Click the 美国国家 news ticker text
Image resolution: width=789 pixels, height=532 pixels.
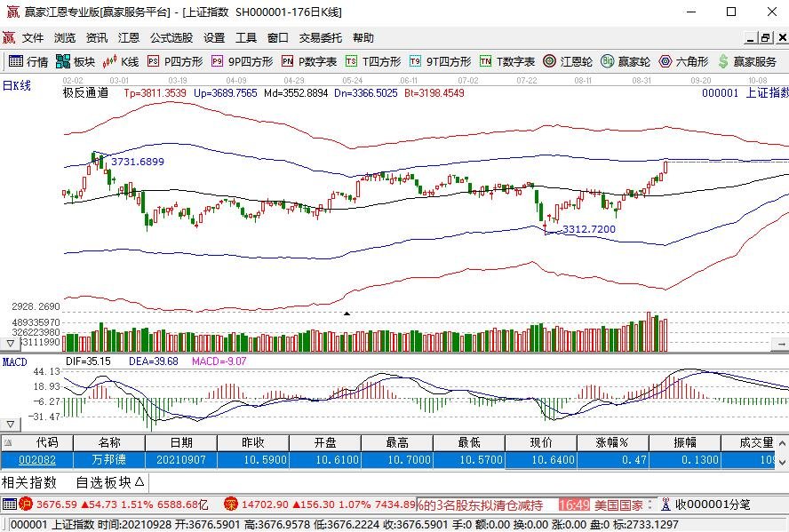(619, 504)
